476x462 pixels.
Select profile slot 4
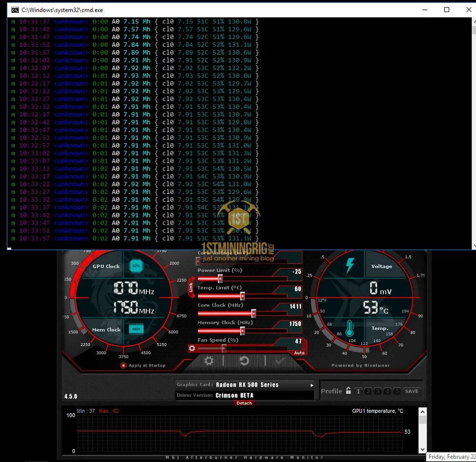387,391
